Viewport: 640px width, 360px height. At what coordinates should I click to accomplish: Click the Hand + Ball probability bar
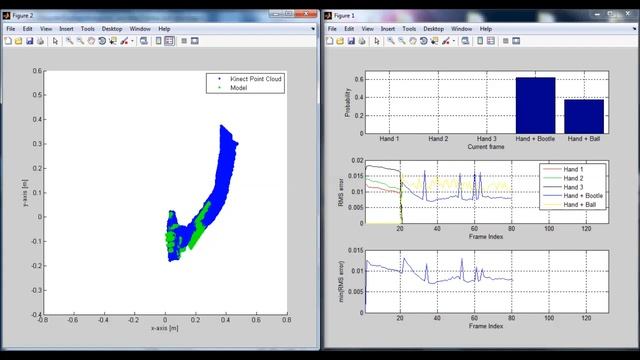(x=584, y=116)
